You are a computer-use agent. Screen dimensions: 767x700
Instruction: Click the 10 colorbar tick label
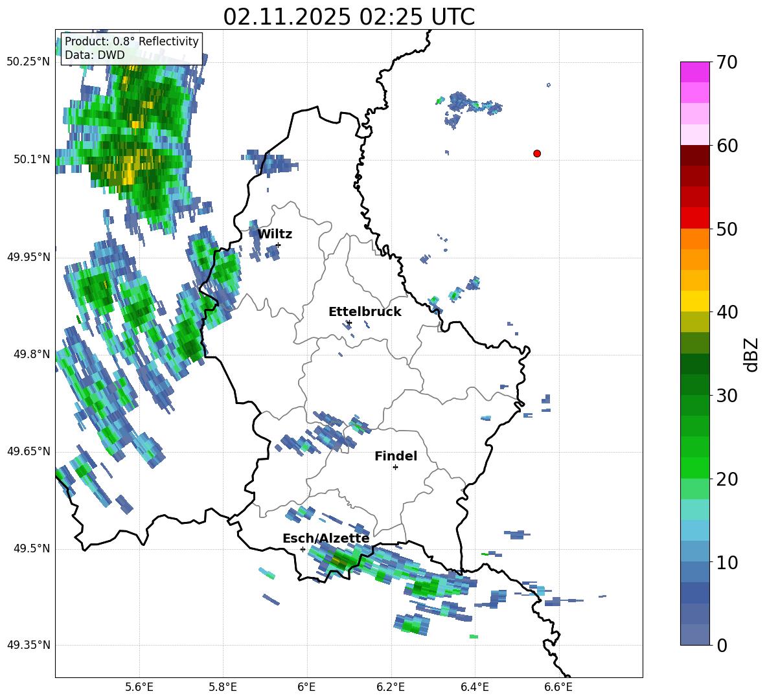point(727,562)
